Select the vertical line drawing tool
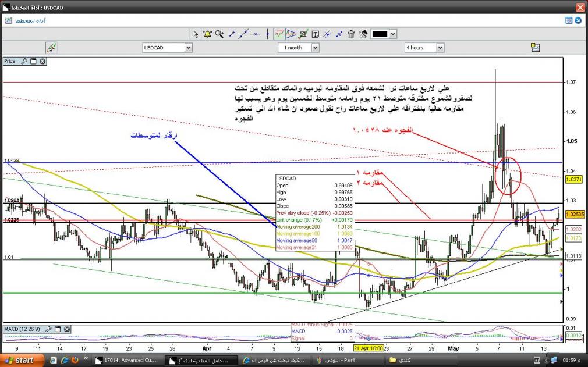Viewport: 588px width, 367px height. pyautogui.click(x=267, y=34)
